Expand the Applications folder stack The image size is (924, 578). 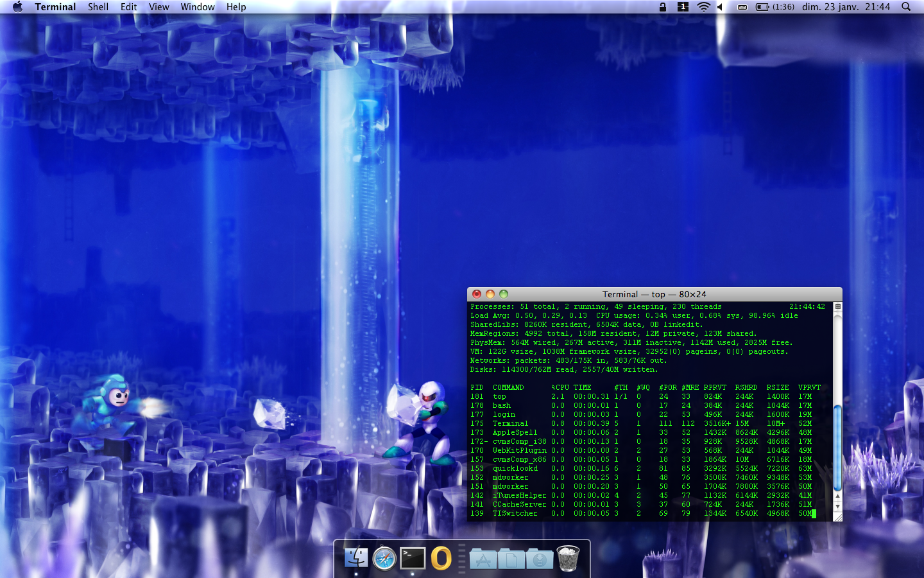483,559
